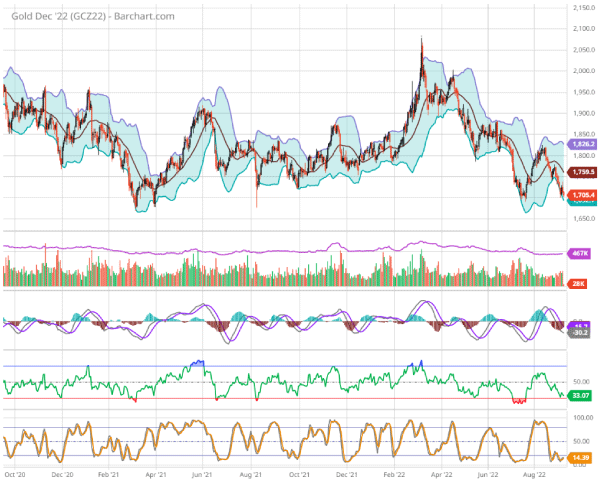Image resolution: width=601 pixels, height=481 pixels.
Task: Select the dark red 1,759.5 moving average badge
Action: (583, 172)
